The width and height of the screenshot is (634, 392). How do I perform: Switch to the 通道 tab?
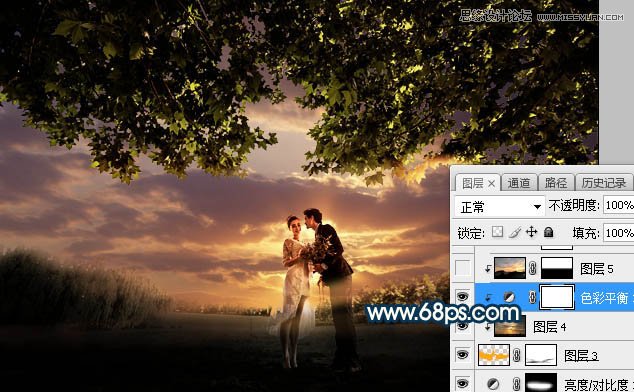[x=519, y=183]
